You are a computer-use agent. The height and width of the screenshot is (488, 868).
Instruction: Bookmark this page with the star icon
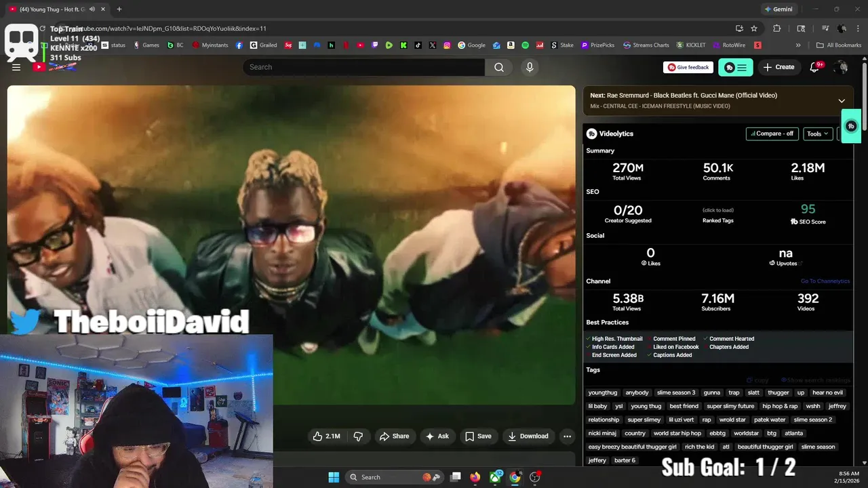(x=754, y=28)
